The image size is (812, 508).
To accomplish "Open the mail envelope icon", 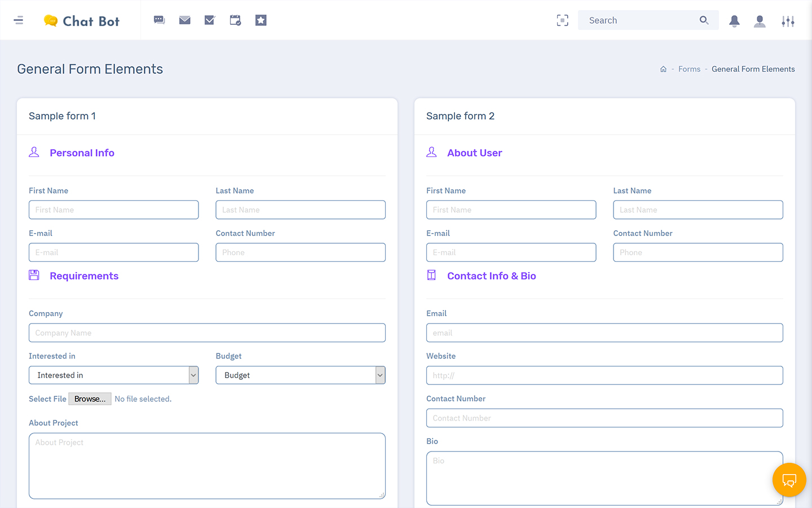I will [x=184, y=20].
